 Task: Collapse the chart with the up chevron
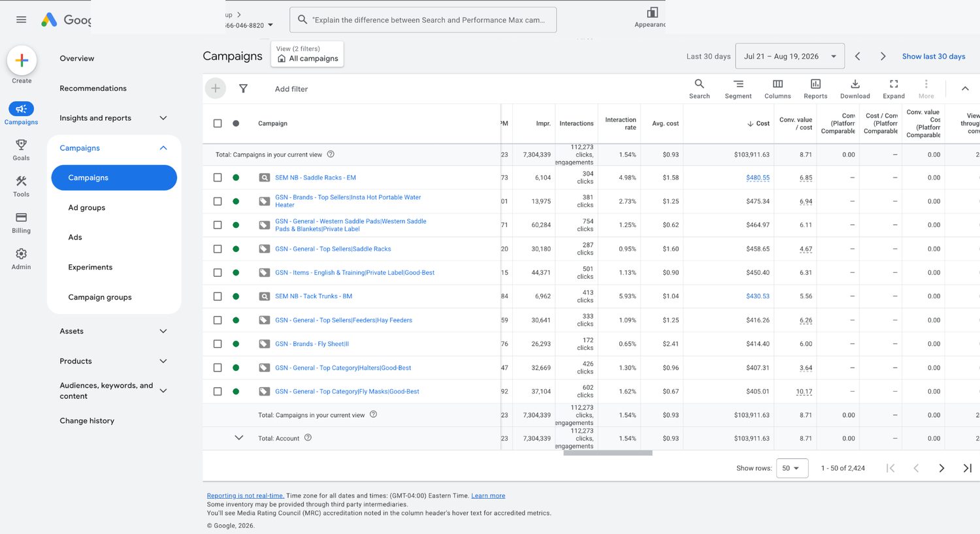click(965, 89)
